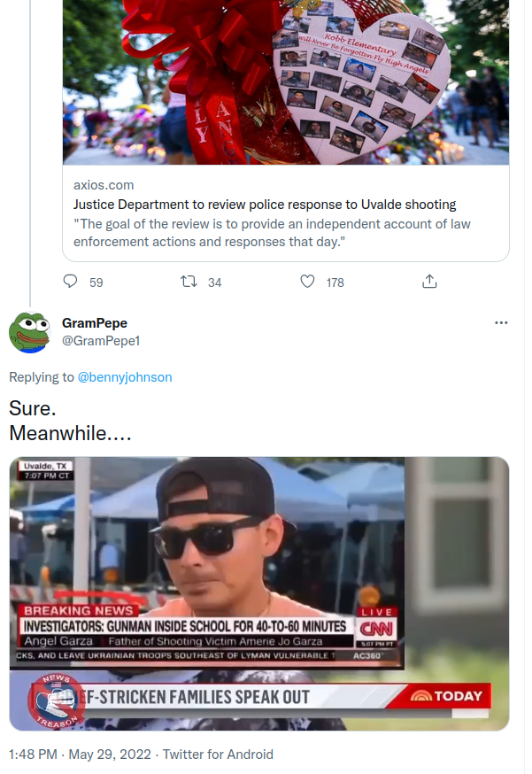The height and width of the screenshot is (774, 532).
Task: Click the share upload icon
Action: pyautogui.click(x=429, y=282)
